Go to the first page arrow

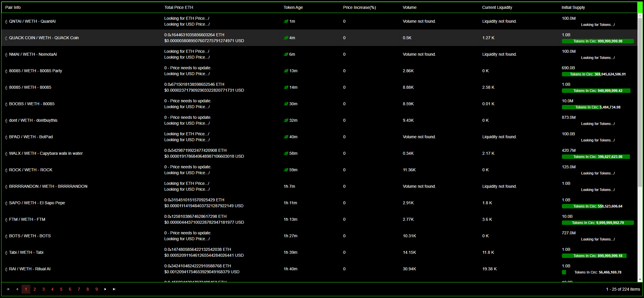(8, 289)
